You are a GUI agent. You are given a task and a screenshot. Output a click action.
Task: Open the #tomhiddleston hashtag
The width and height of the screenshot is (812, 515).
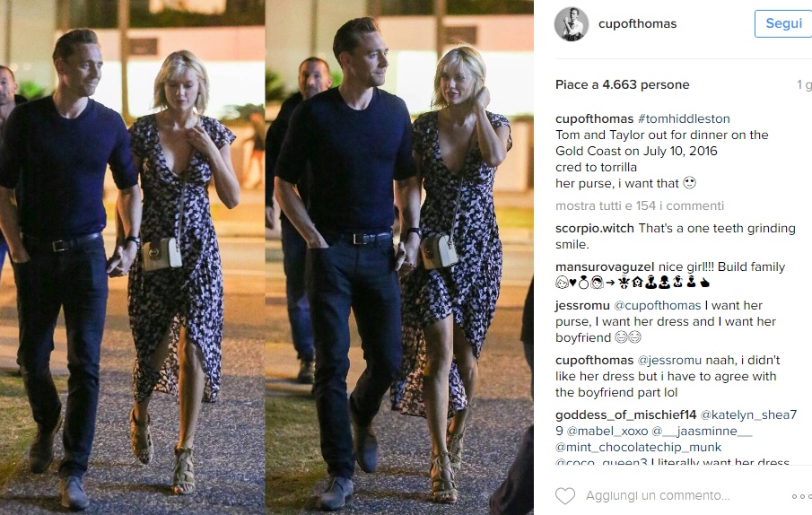point(684,118)
